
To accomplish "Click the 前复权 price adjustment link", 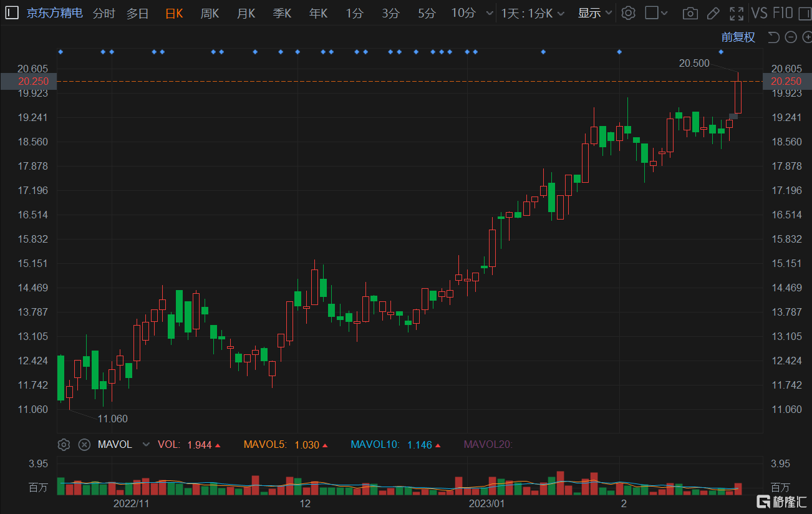I will pyautogui.click(x=738, y=37).
